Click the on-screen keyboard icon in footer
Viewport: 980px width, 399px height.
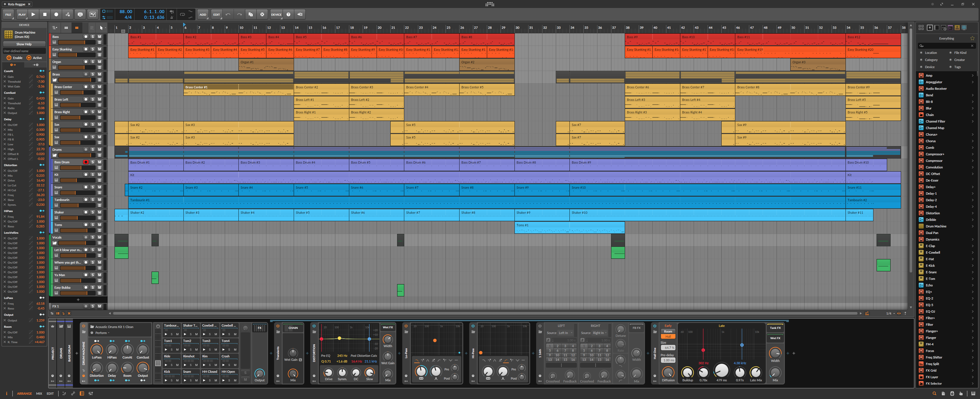point(973,393)
